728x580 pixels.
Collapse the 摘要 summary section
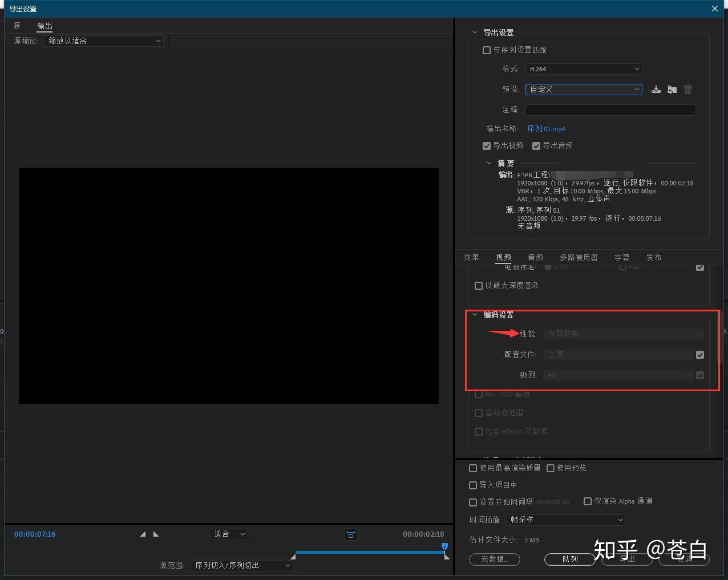(x=488, y=163)
